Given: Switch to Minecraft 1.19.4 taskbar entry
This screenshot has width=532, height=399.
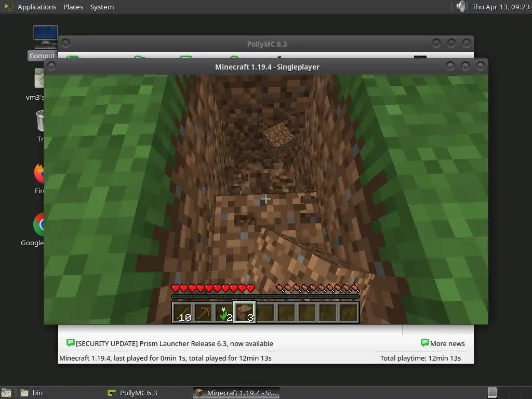Looking at the screenshot, I should pos(236,393).
